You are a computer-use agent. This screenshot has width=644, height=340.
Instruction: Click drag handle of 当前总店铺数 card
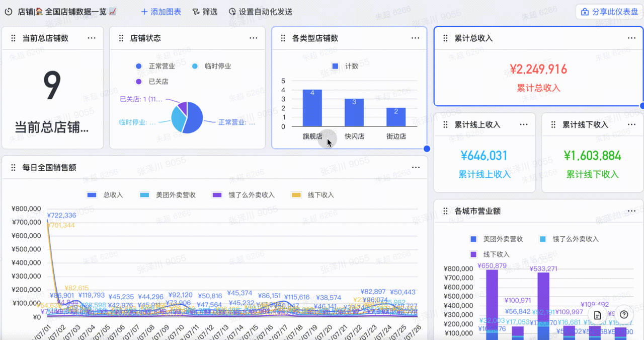click(13, 38)
